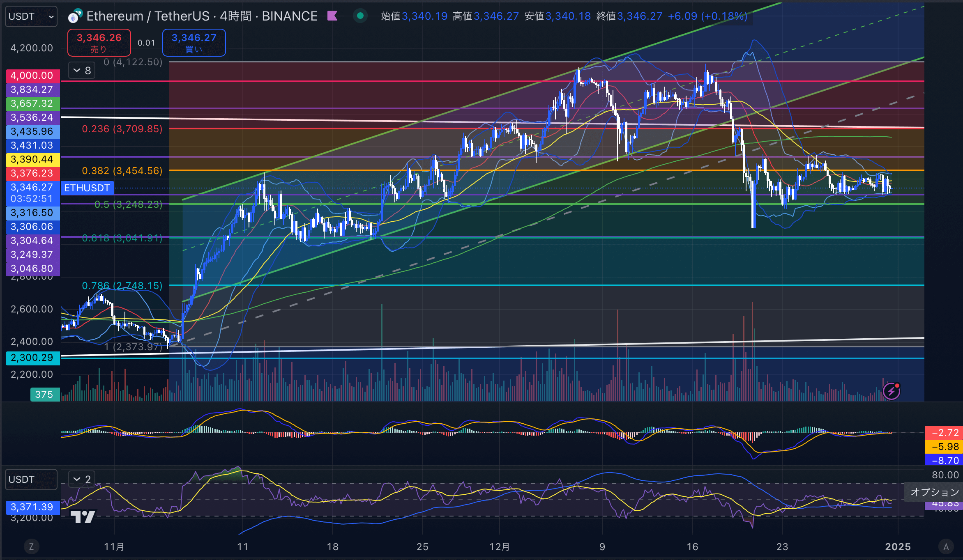Click the lightning bolt alert icon
This screenshot has width=963, height=560.
click(892, 391)
